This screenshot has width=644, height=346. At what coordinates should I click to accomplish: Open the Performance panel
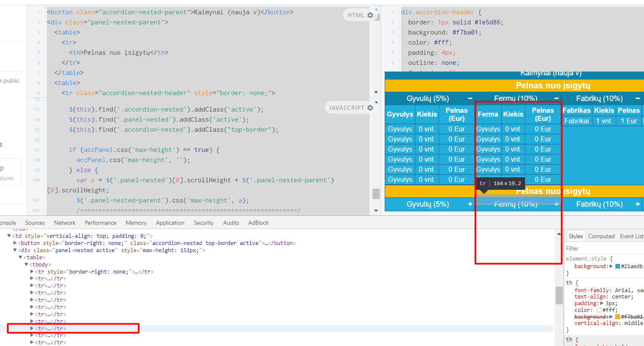[x=101, y=223]
